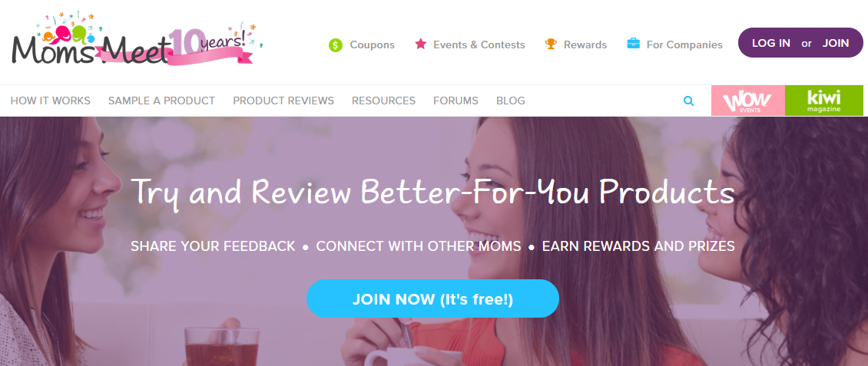Open the kiwi magazine banner

824,101
